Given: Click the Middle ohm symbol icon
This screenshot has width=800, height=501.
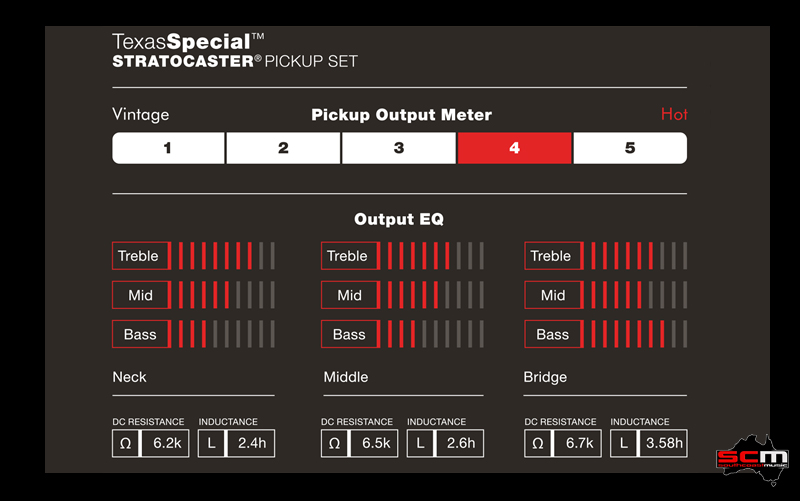Looking at the screenshot, I should [334, 443].
